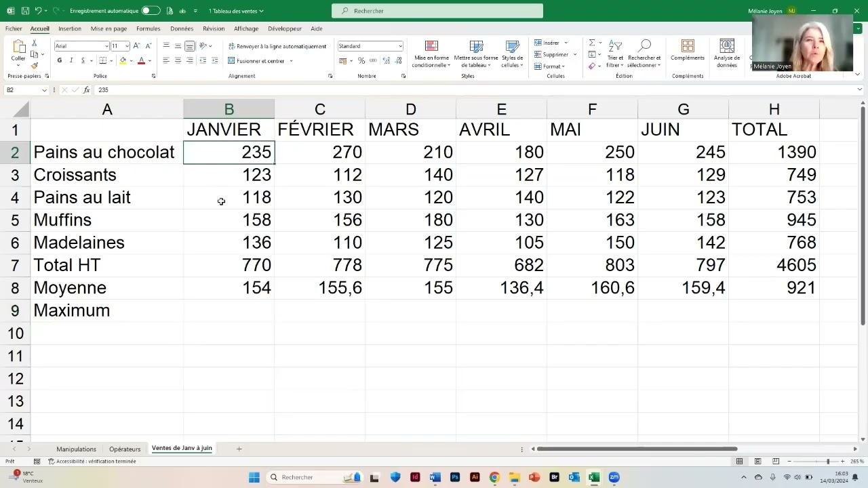This screenshot has height=488, width=868.
Task: Click the AutoSum sigma icon
Action: tap(592, 43)
